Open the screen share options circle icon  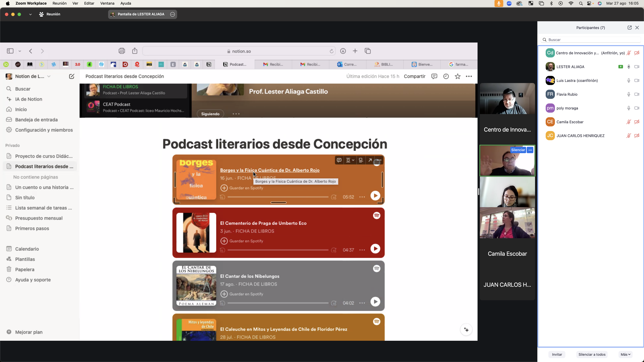(172, 14)
